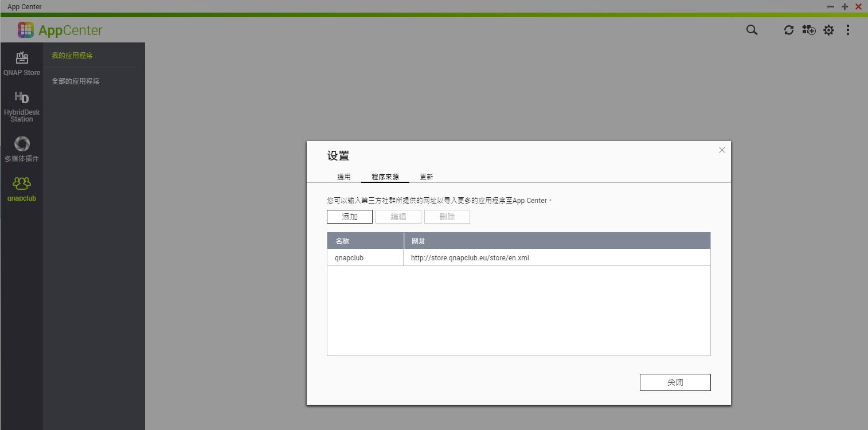Click the 网址 column header
The image size is (868, 430).
(557, 241)
